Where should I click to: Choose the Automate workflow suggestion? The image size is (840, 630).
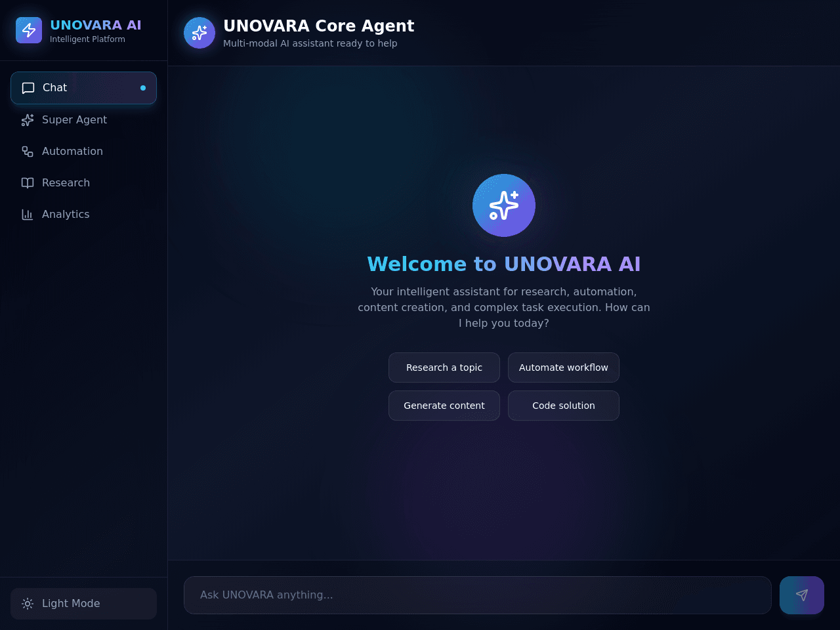click(564, 367)
